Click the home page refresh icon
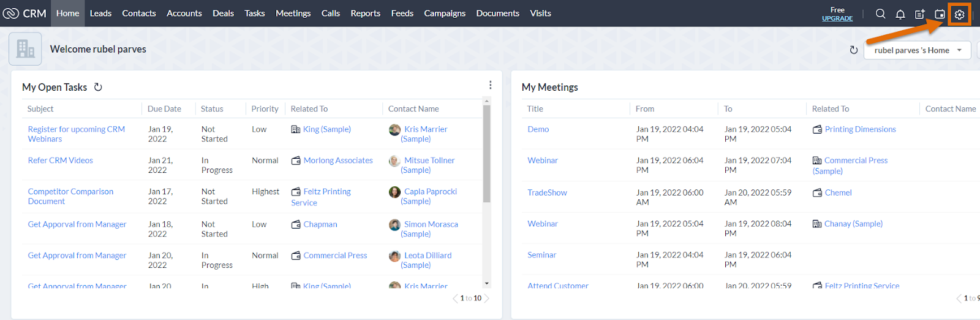Screen dimensions: 980x320 point(853,50)
